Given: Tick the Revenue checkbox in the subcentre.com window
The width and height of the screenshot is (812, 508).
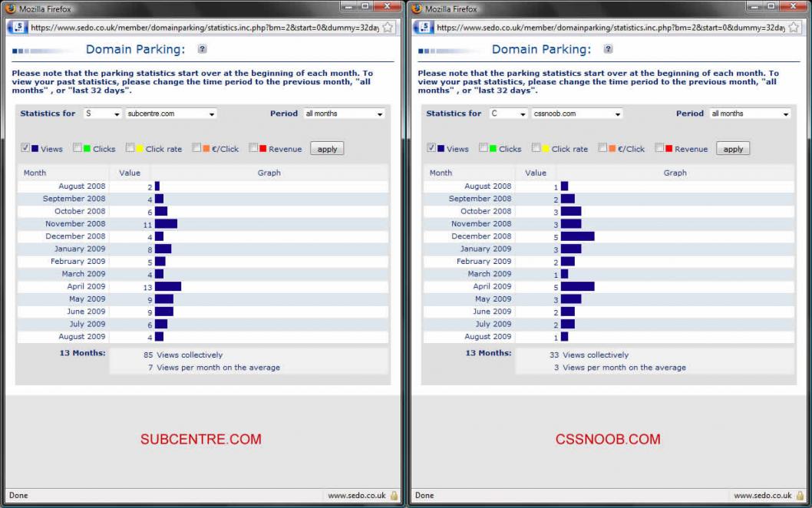Looking at the screenshot, I should point(253,147).
